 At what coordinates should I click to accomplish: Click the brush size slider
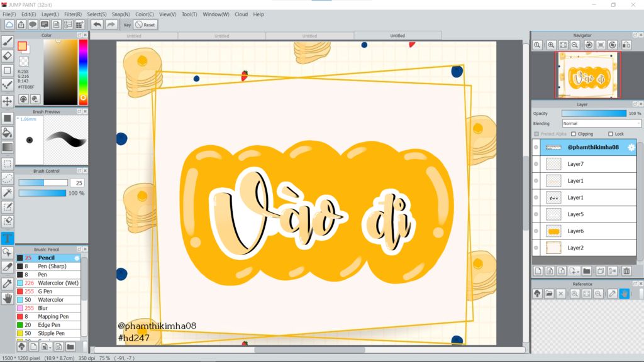43,183
